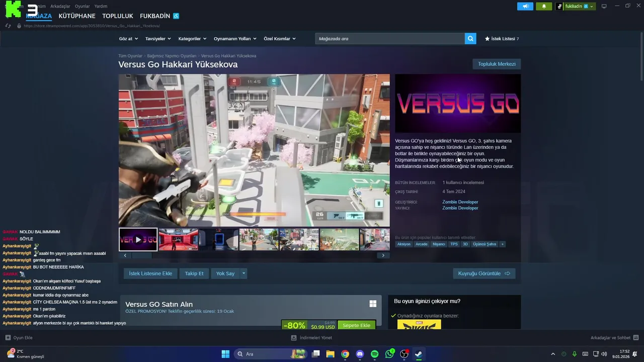This screenshot has height=362, width=644.
Task: Launch Google Chrome from the taskbar
Action: (x=345, y=354)
